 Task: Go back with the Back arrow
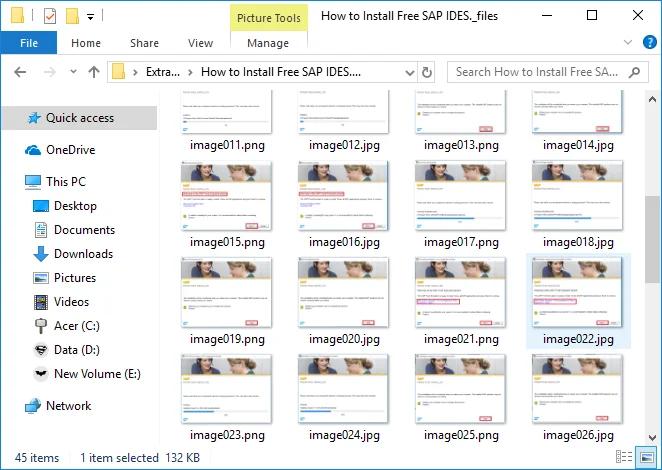click(20, 72)
